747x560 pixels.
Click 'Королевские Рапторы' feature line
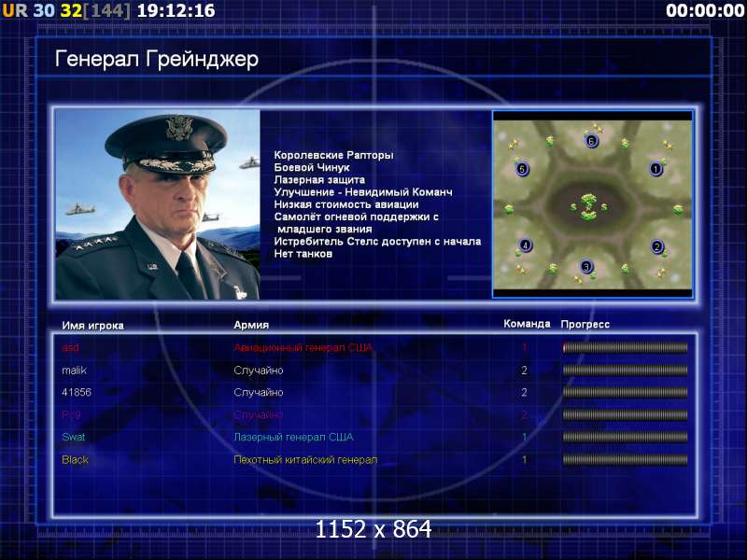click(x=333, y=155)
